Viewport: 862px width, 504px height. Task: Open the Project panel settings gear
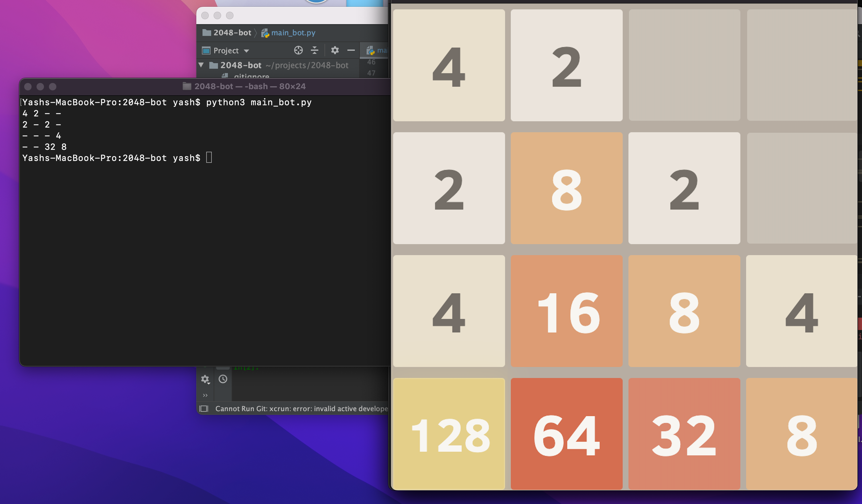click(x=335, y=50)
